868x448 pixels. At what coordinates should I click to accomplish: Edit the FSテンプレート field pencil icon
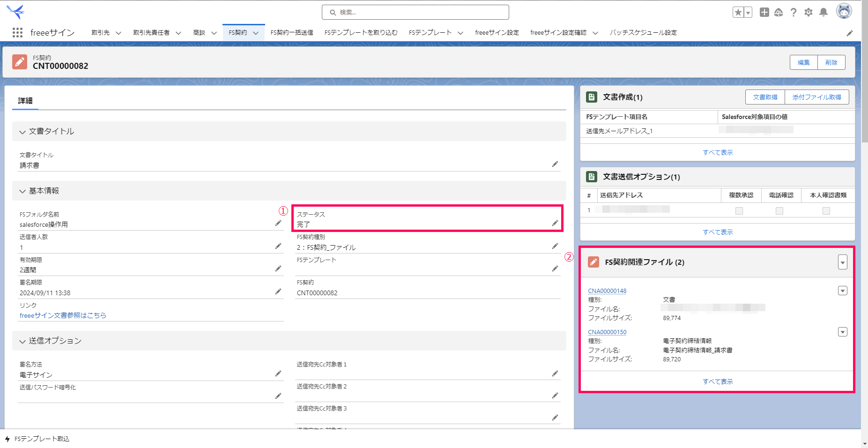pos(555,269)
